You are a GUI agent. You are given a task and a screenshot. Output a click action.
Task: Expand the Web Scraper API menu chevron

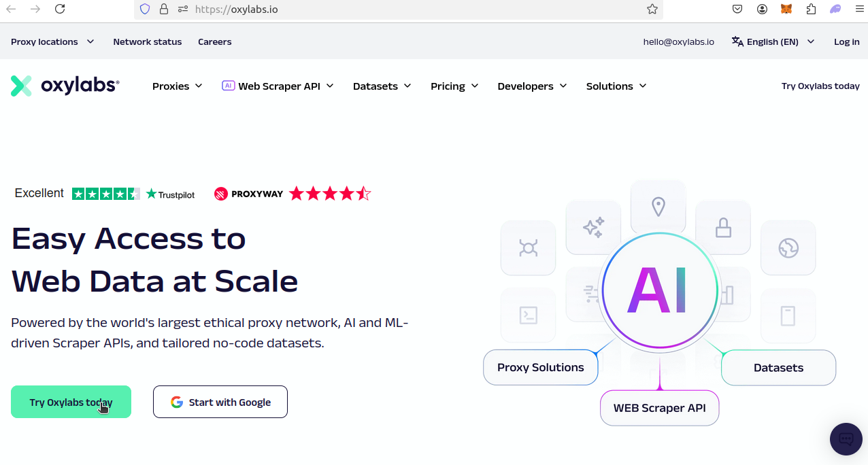pos(330,86)
